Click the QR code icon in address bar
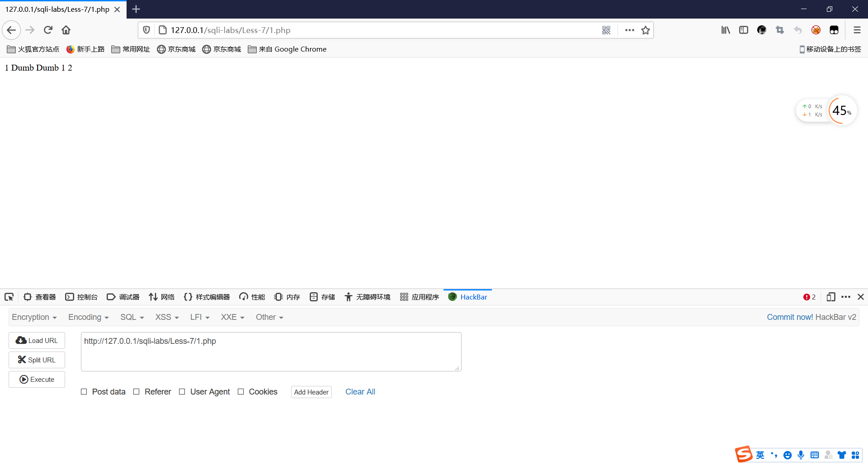 pos(606,30)
